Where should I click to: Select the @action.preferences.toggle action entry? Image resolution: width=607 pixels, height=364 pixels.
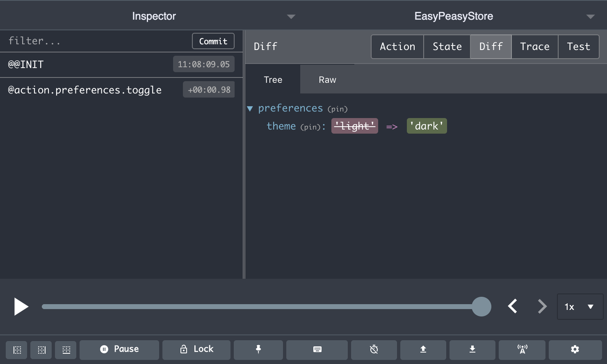[x=84, y=90]
